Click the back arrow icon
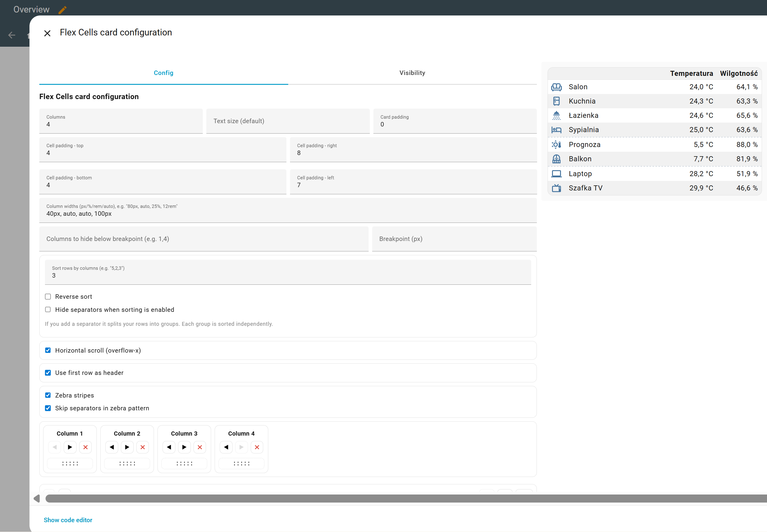Viewport: 767px width, 532px height. [x=12, y=35]
